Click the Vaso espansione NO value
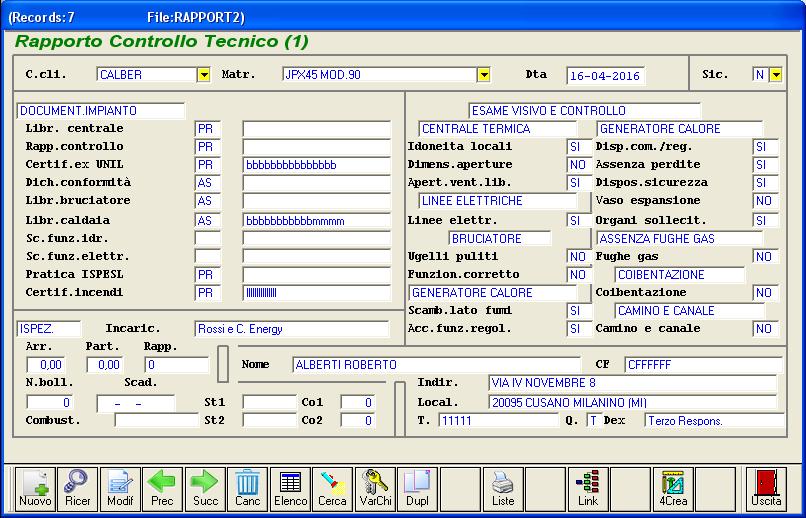The height and width of the screenshot is (518, 806). [x=765, y=200]
